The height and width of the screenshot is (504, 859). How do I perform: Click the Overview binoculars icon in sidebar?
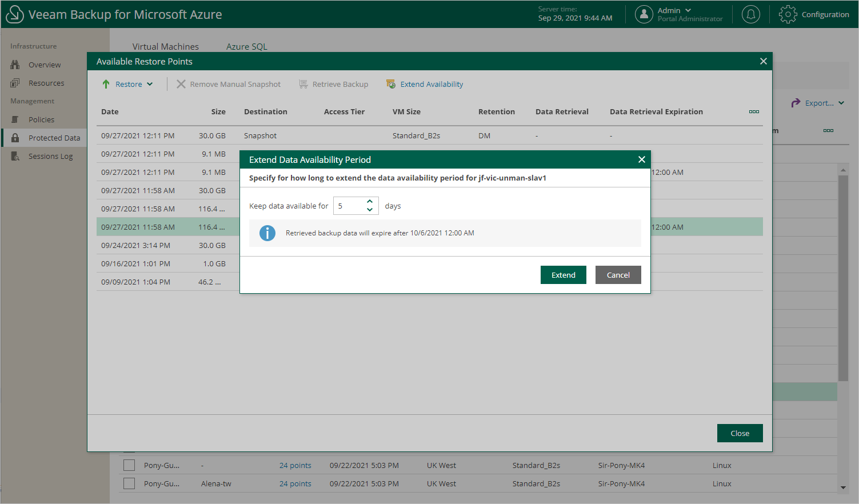[15, 65]
